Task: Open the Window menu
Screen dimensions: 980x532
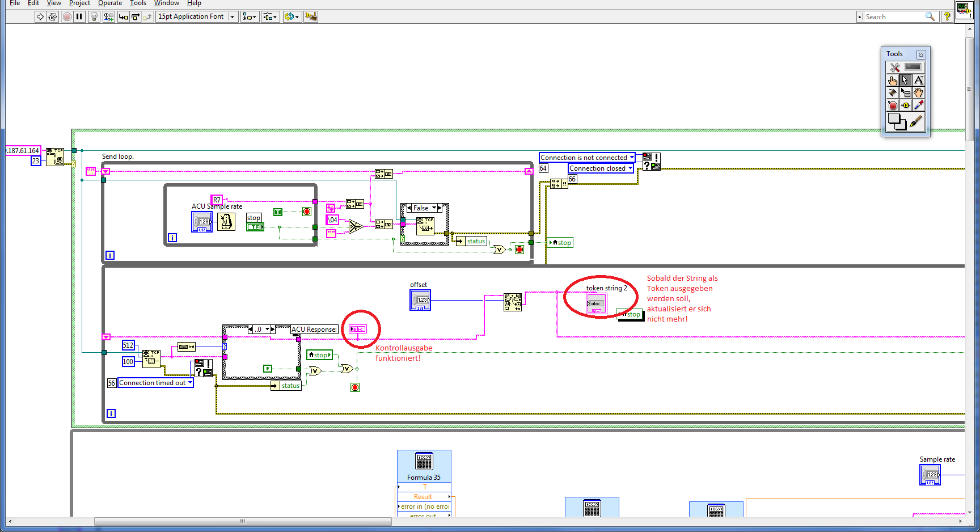Action: click(167, 3)
